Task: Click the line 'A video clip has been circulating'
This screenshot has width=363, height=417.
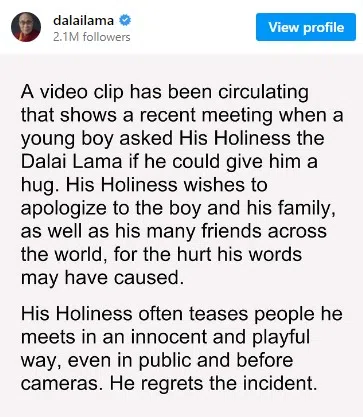Action: 165,92
